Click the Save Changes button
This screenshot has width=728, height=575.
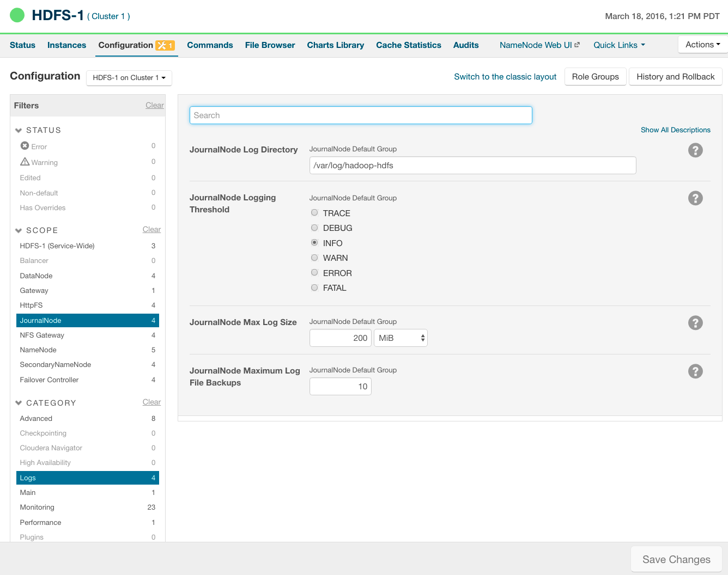click(x=676, y=559)
